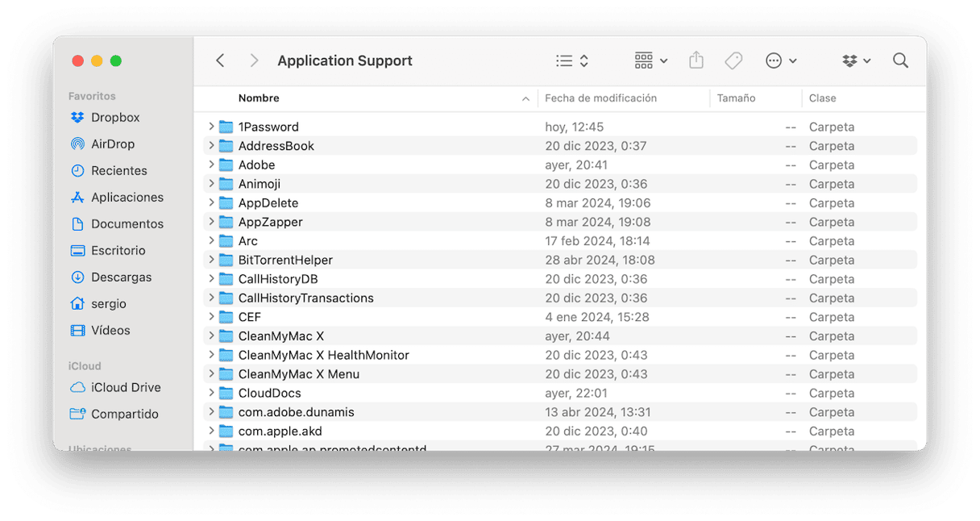The image size is (980, 521).
Task: Click the date 17 feb 2024, 18:14
Action: tap(597, 240)
